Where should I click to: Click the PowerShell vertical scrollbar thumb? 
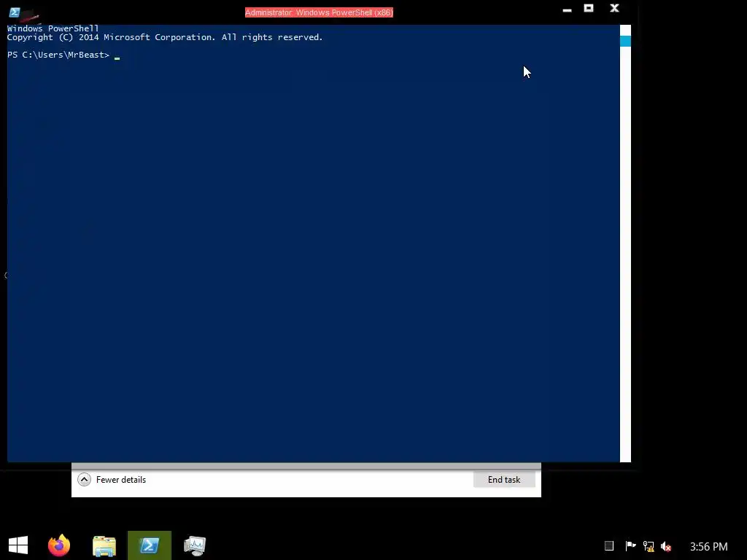[625, 41]
